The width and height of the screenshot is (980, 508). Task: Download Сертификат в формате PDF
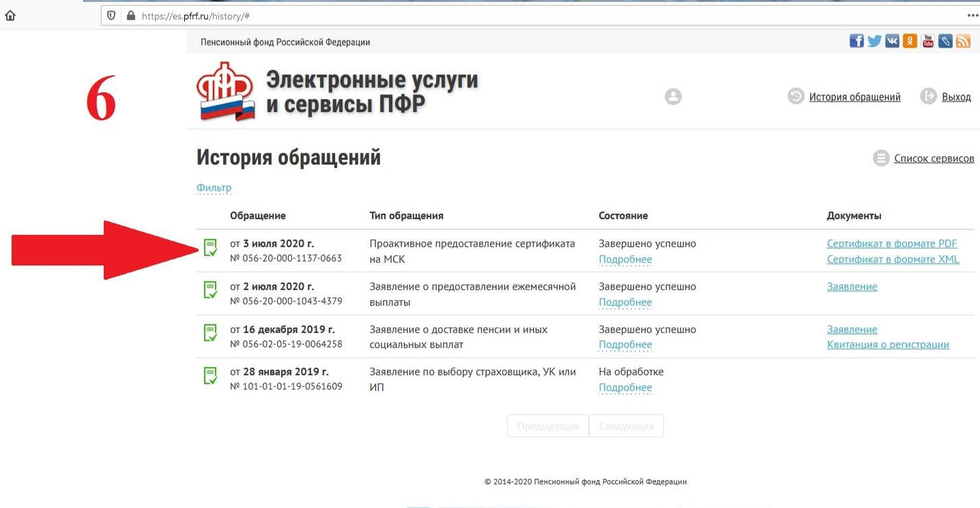pos(892,243)
